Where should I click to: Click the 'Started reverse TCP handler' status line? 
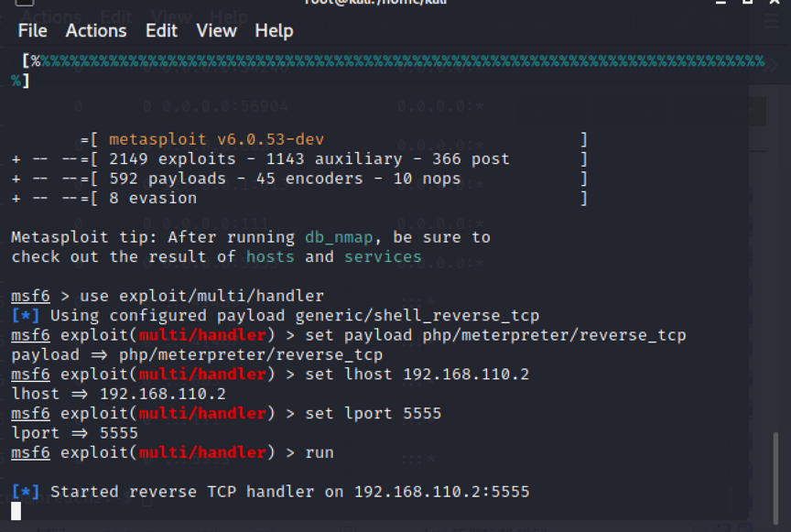[x=270, y=492]
